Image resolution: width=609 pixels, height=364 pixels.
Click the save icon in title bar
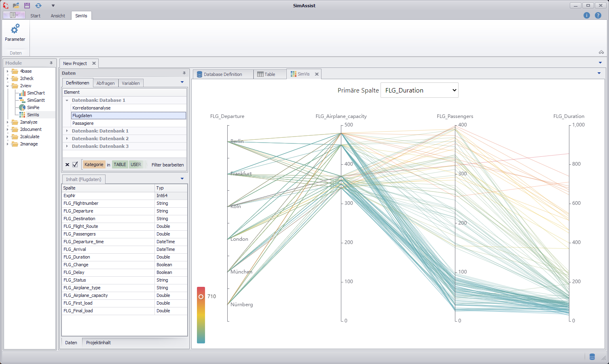pos(27,5)
